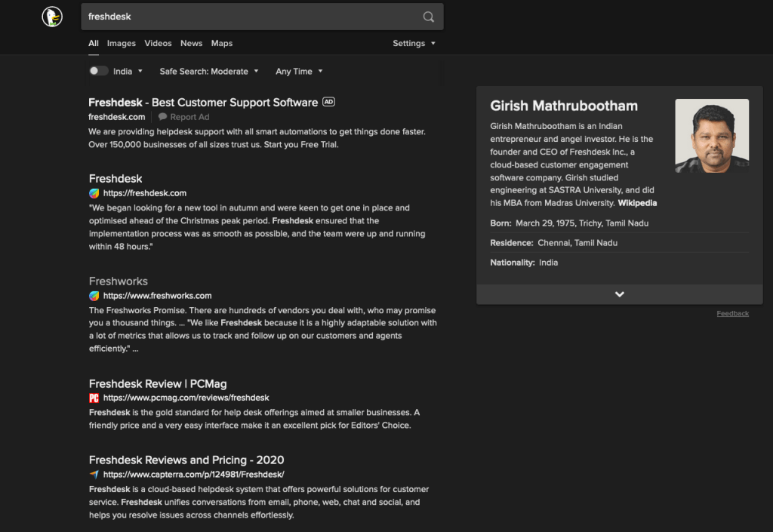Screen dimensions: 773x532
Task: Click the Freshdesk favicon beside freshdesk.com
Action: (x=94, y=193)
